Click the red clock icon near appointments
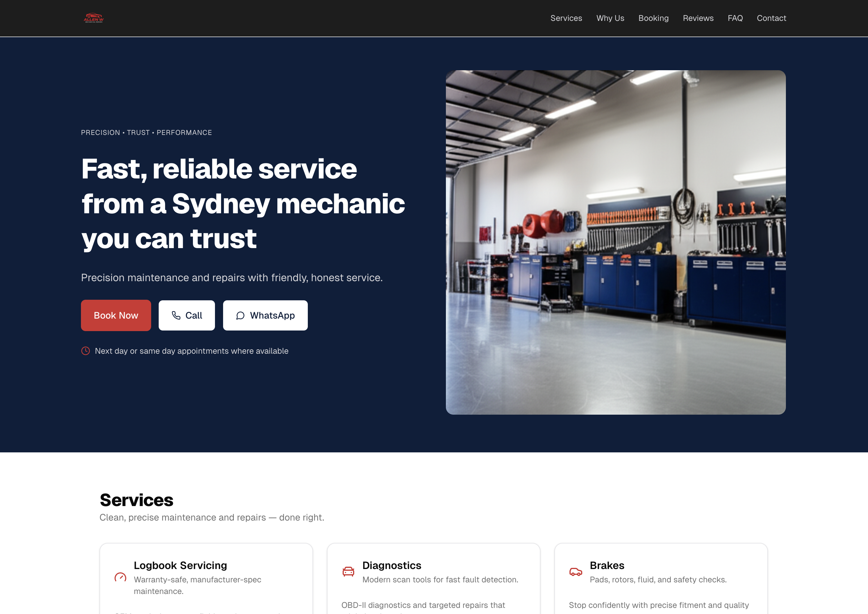Screen dimensions: 868x614 point(86,351)
